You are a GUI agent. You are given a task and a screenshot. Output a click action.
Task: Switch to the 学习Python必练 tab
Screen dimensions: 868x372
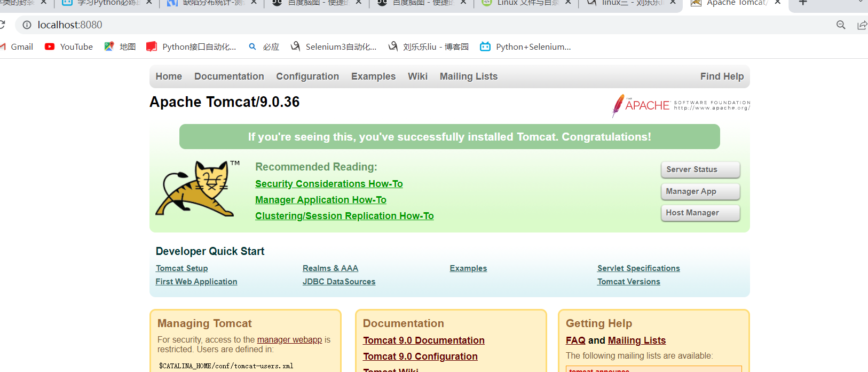pos(107,3)
